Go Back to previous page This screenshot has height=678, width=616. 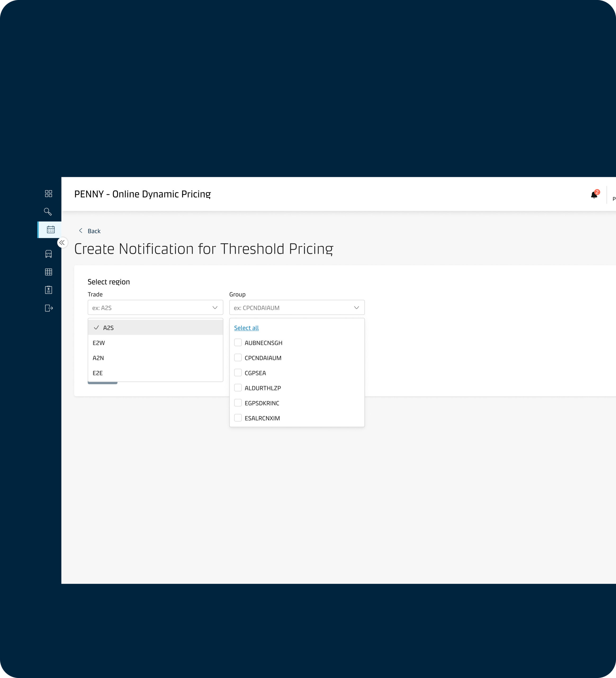point(90,231)
